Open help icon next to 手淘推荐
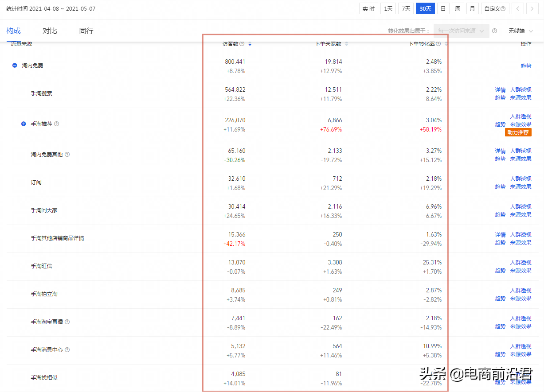544x392 pixels. (56, 124)
